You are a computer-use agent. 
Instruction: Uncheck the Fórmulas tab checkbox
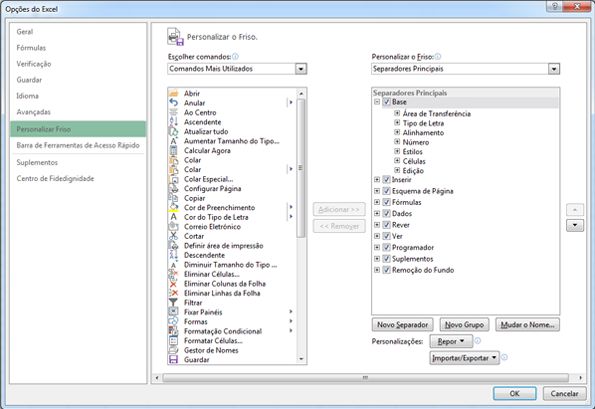coord(386,202)
